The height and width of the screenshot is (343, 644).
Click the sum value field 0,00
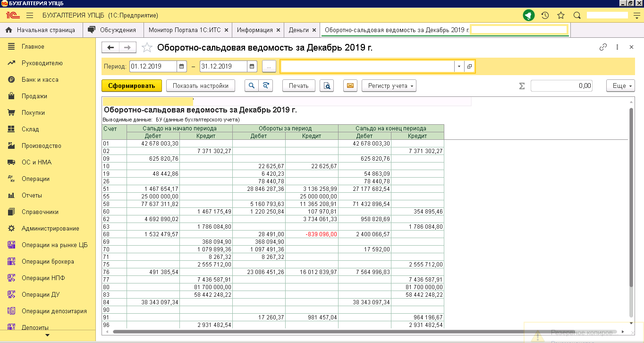point(561,86)
